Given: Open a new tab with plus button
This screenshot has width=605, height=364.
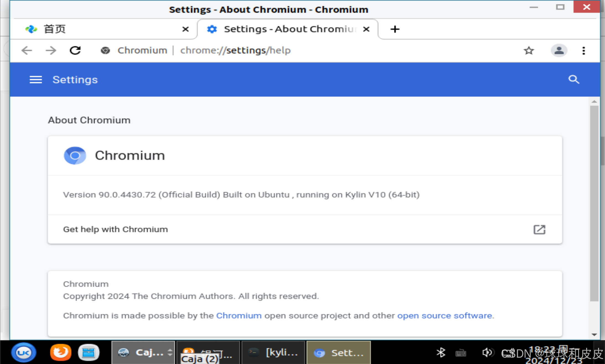Looking at the screenshot, I should click(x=395, y=29).
